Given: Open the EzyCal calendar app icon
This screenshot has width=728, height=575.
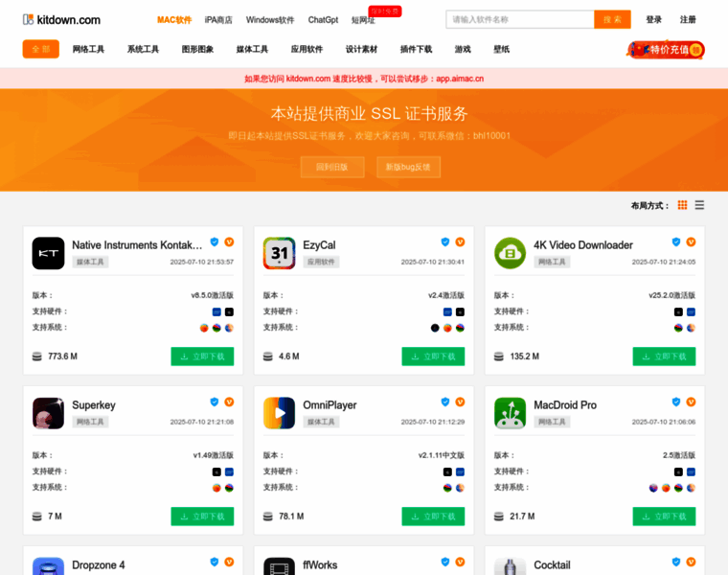Looking at the screenshot, I should [x=279, y=253].
